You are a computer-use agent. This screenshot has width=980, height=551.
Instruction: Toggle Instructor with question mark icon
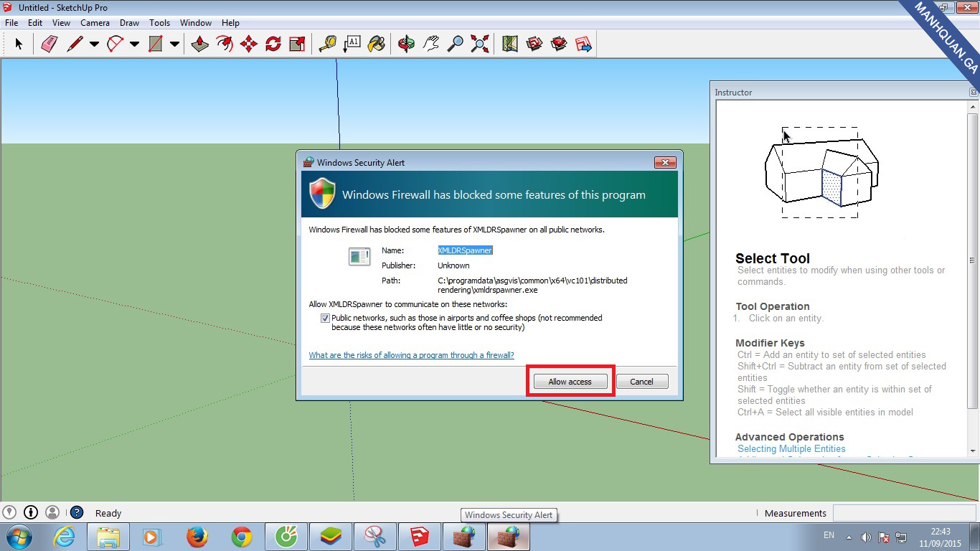point(77,512)
